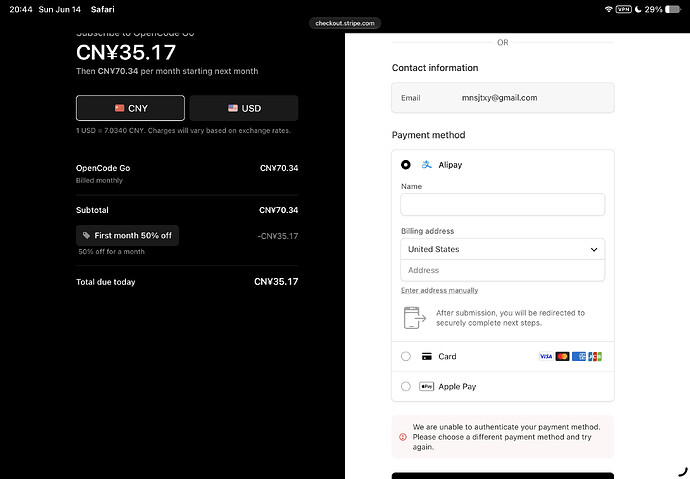
Task: Switch currency to USD
Action: [x=244, y=108]
